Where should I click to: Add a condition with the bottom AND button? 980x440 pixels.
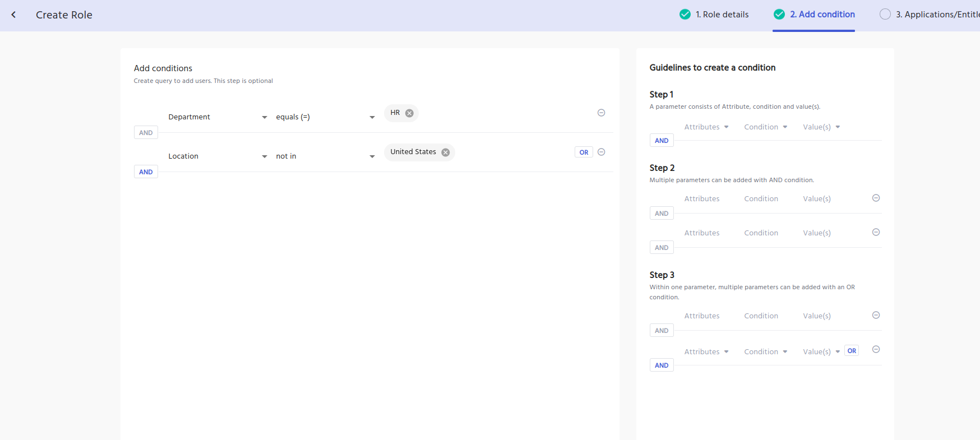[x=146, y=172]
